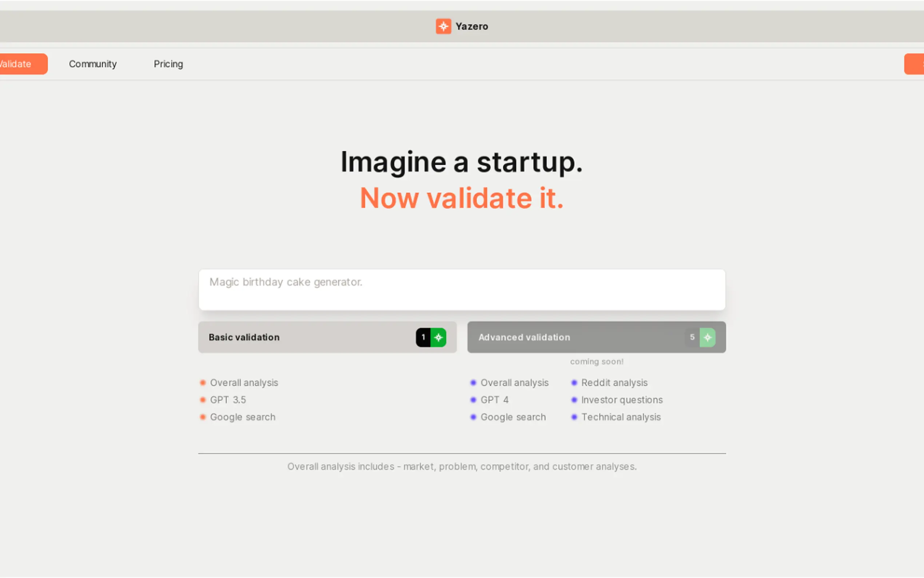Click the "coming soon!" label

click(x=597, y=362)
